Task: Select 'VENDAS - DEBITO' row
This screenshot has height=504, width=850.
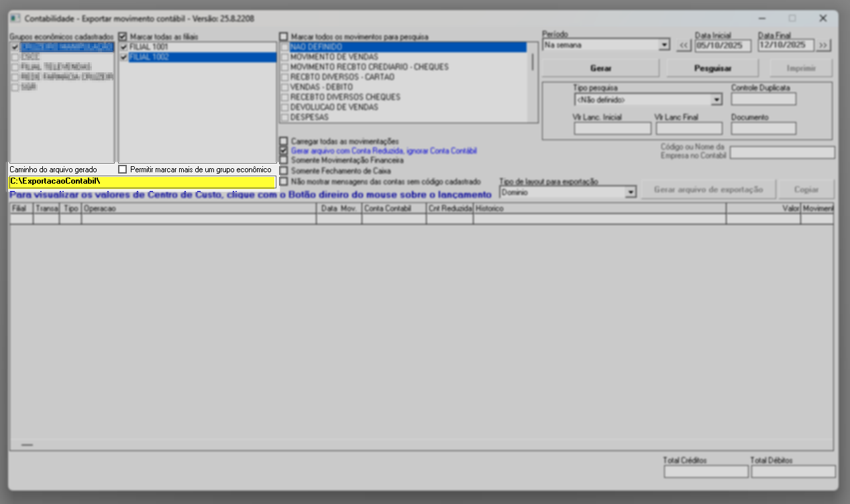Action: click(403, 87)
